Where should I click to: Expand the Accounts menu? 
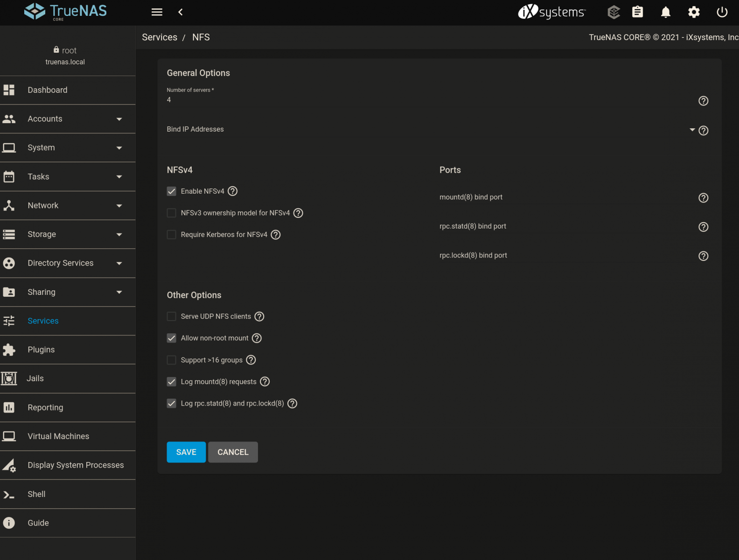[68, 119]
